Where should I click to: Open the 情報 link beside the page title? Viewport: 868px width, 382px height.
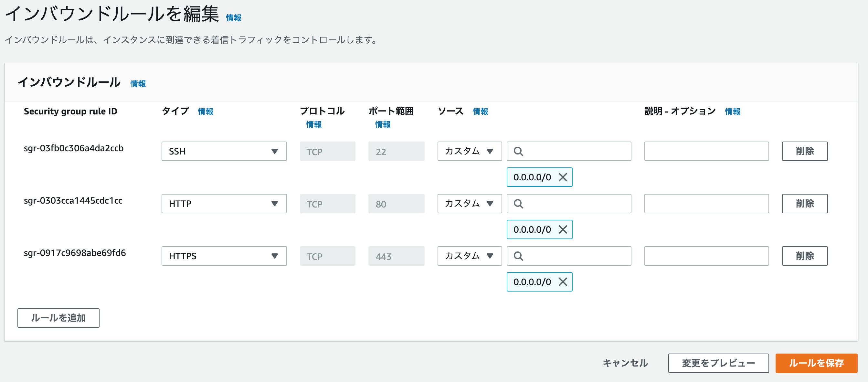click(x=234, y=18)
